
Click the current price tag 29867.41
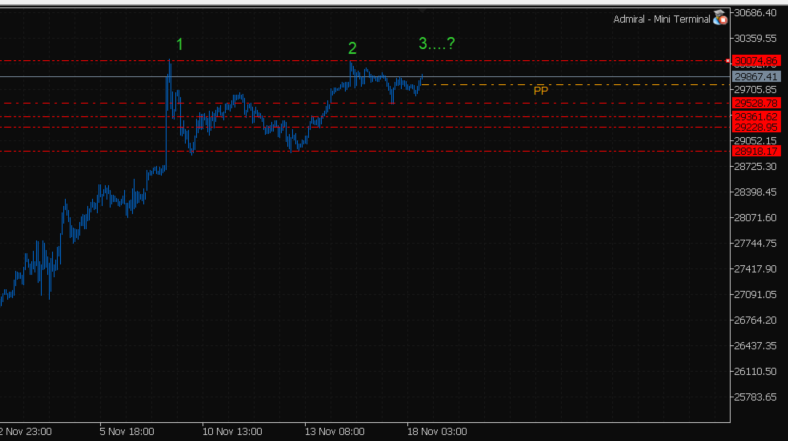coord(756,77)
